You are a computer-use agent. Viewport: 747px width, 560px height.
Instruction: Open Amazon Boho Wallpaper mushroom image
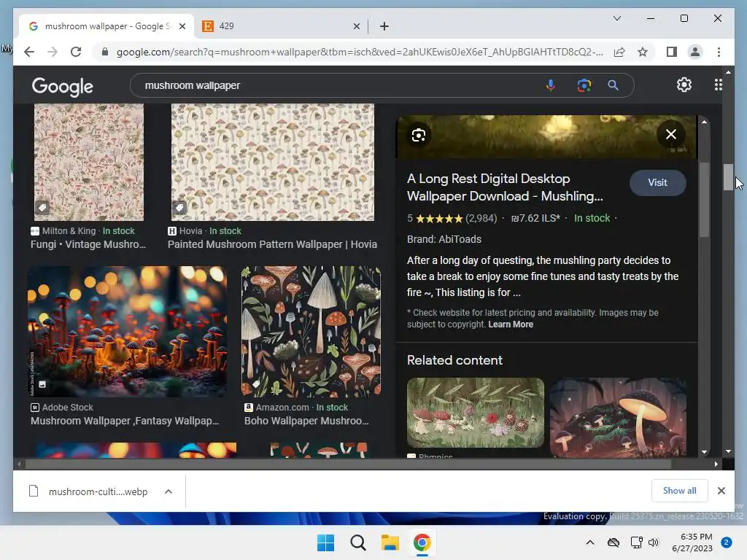click(x=311, y=332)
